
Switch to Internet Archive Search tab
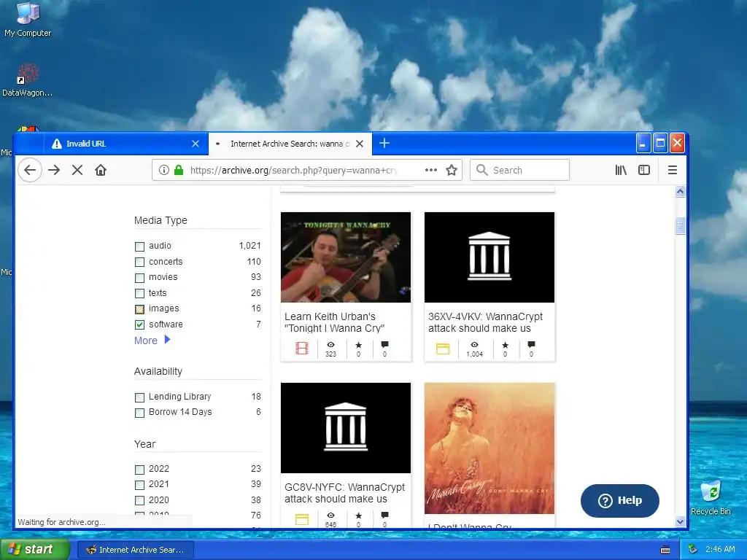tap(290, 144)
